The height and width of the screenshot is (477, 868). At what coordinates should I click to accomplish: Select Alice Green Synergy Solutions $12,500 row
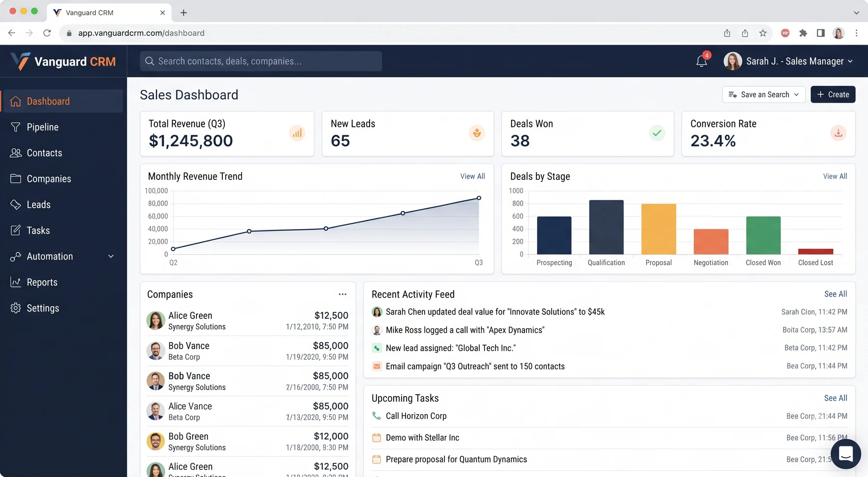click(x=248, y=321)
